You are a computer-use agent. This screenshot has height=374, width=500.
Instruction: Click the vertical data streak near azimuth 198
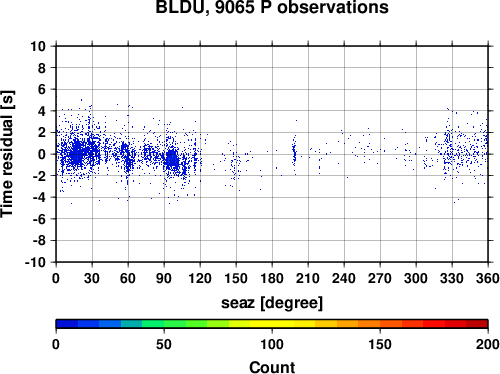294,154
